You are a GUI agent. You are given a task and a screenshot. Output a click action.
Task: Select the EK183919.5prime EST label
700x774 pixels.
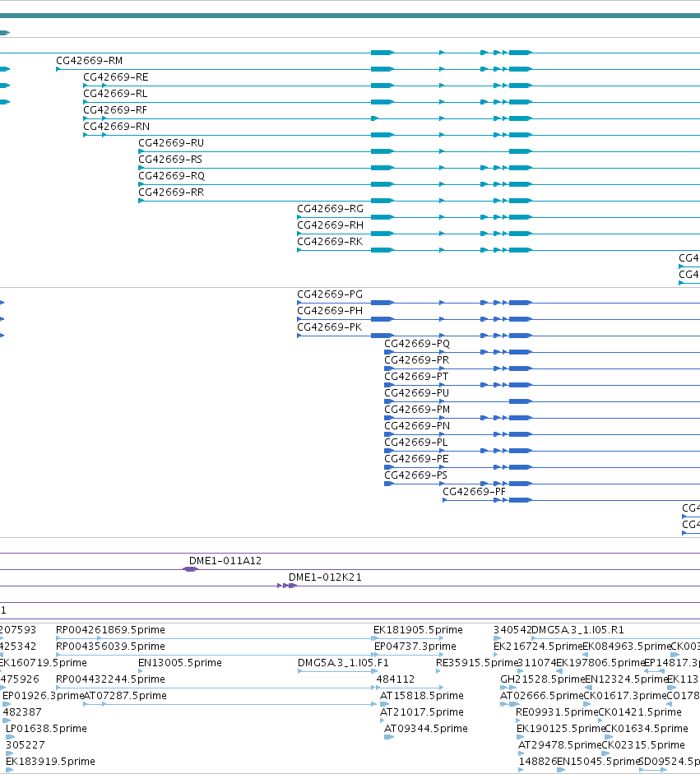coord(50,761)
